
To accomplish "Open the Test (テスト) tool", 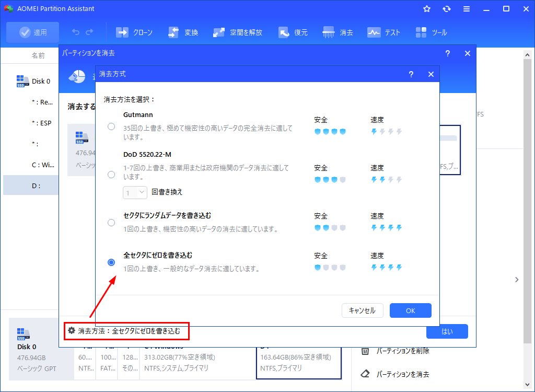I will pos(374,32).
